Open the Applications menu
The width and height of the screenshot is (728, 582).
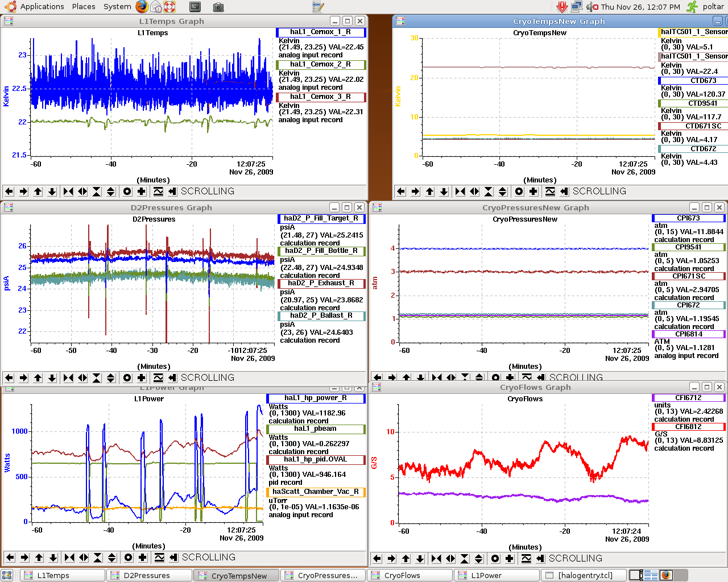point(35,7)
